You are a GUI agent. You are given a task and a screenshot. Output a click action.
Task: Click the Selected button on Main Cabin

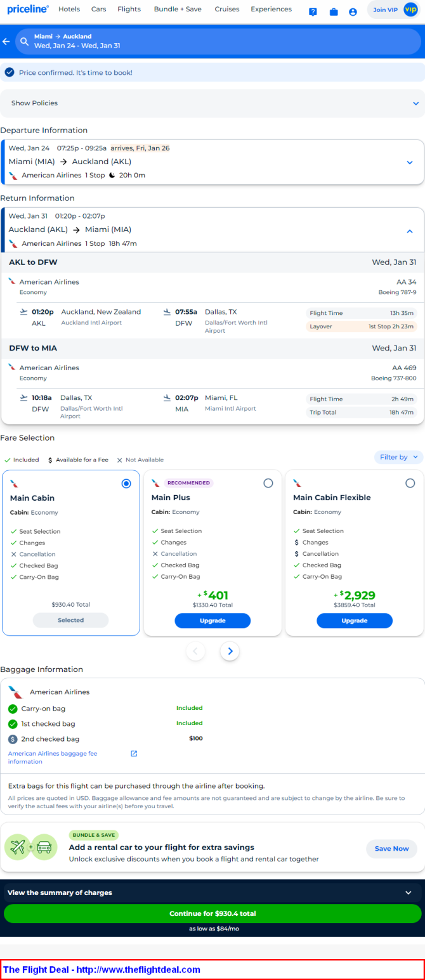70,620
